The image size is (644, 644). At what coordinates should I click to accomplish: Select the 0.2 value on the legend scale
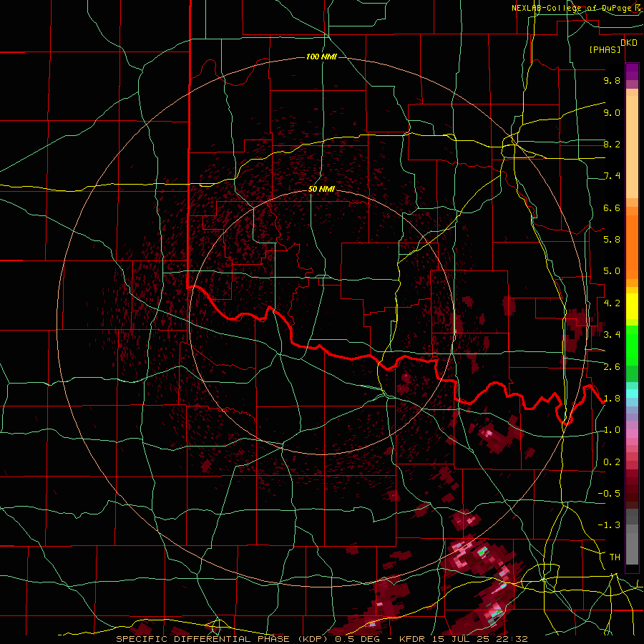click(x=612, y=462)
